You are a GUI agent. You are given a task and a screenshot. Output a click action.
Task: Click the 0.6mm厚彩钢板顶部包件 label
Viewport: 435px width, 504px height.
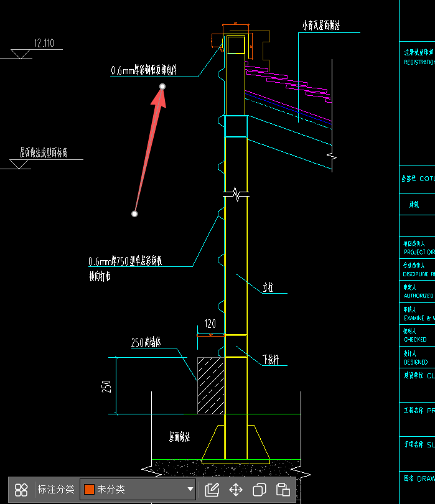[144, 70]
